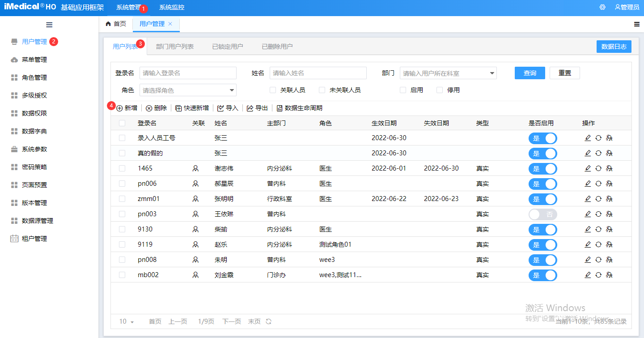This screenshot has height=338, width=644.
Task: Click the 登录名 input field
Action: (x=188, y=73)
